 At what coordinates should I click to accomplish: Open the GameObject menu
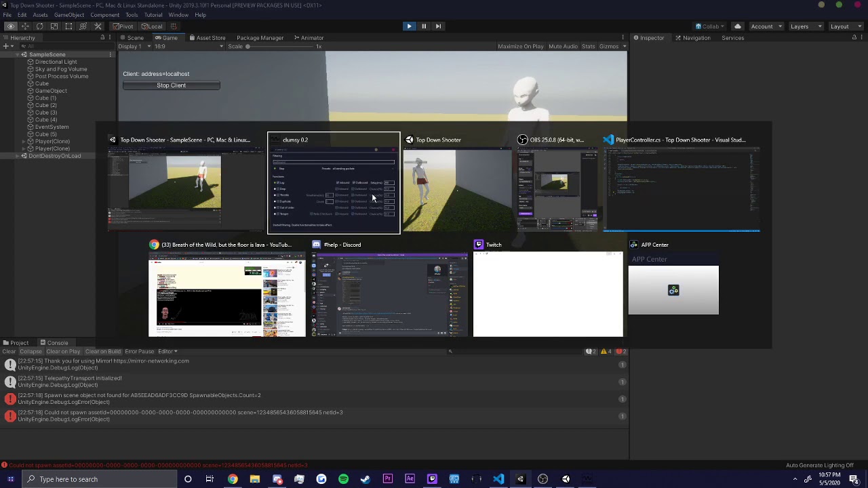(68, 15)
